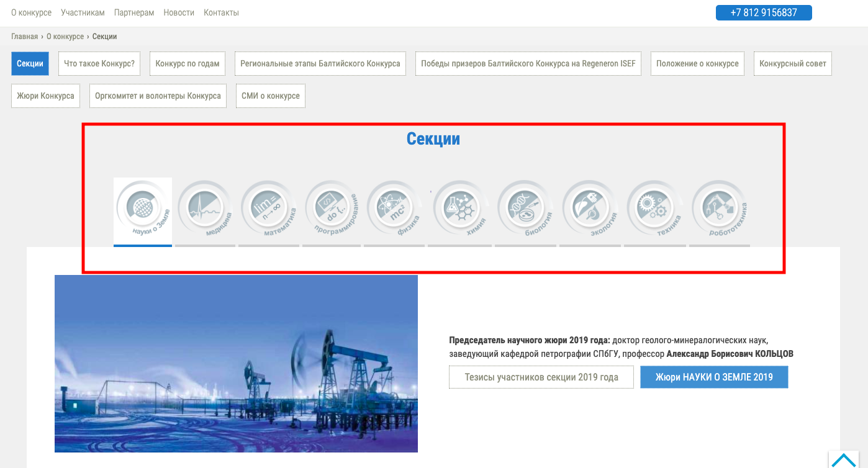Open the engineering (техника) section icon
Screen dimensions: 868x468
click(x=655, y=210)
